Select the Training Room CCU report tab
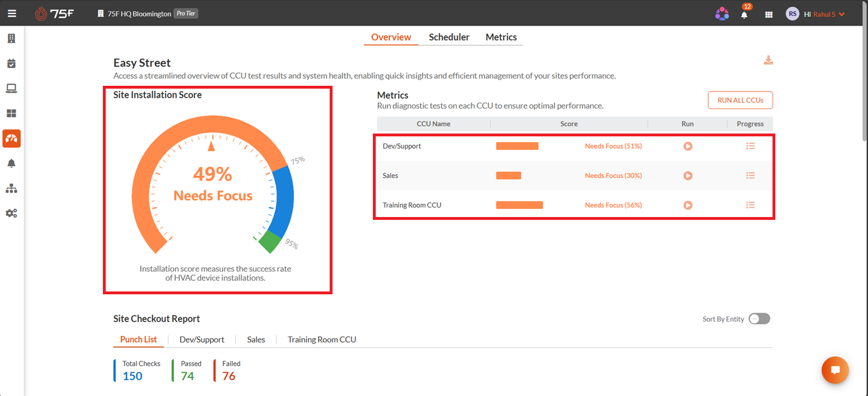This screenshot has width=868, height=396. click(322, 339)
